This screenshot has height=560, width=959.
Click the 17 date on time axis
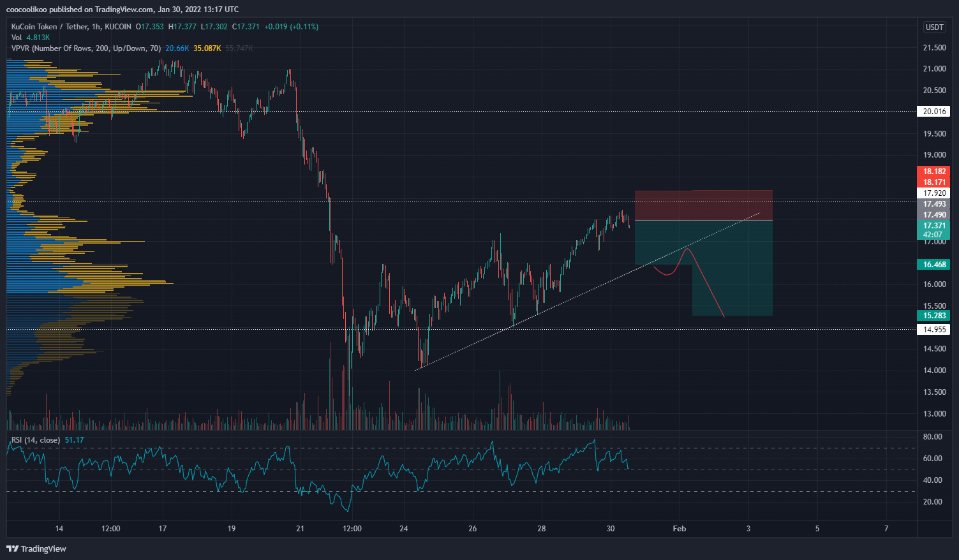click(x=163, y=529)
